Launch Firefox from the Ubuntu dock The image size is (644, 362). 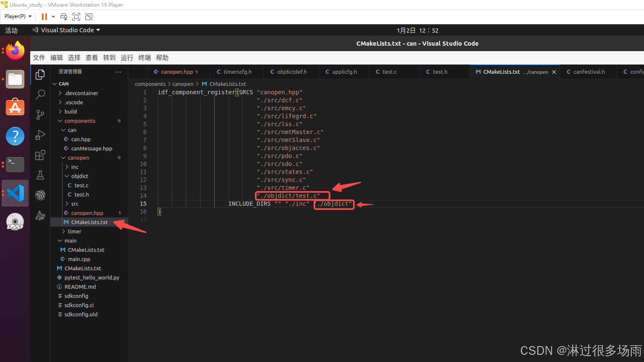point(15,51)
